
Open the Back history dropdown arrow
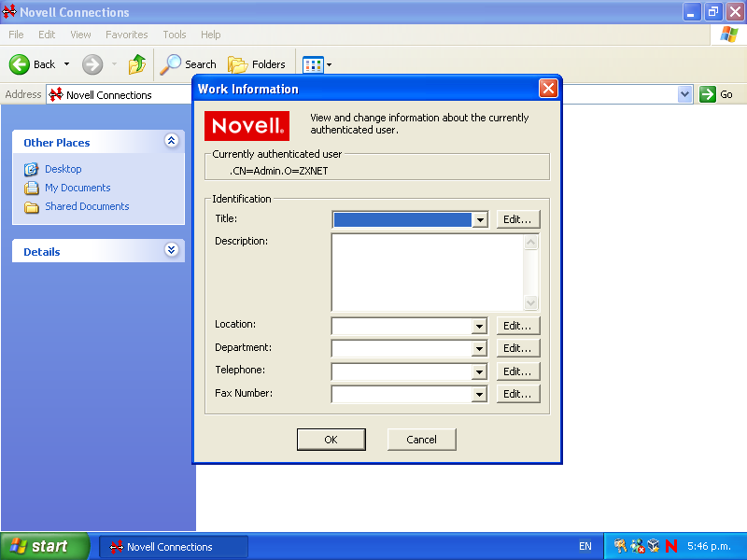click(66, 64)
